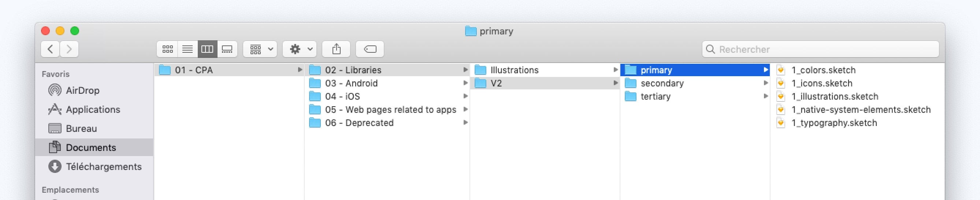Click the magnifier icon in search field
980x200 pixels.
pyautogui.click(x=710, y=49)
